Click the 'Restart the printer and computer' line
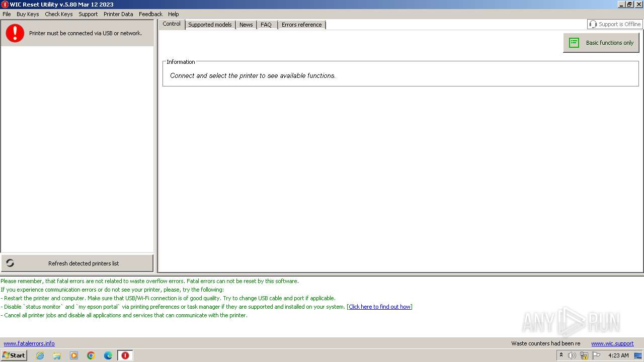 (168, 298)
